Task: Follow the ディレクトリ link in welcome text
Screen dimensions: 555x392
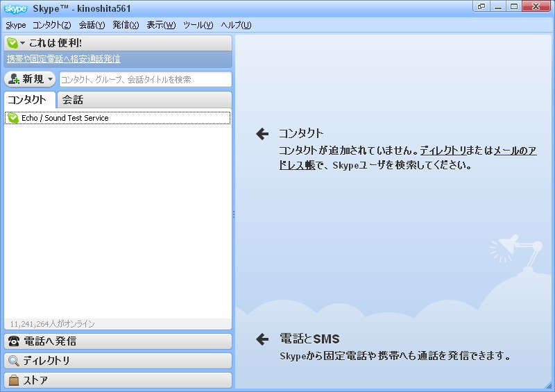Action: coord(443,151)
